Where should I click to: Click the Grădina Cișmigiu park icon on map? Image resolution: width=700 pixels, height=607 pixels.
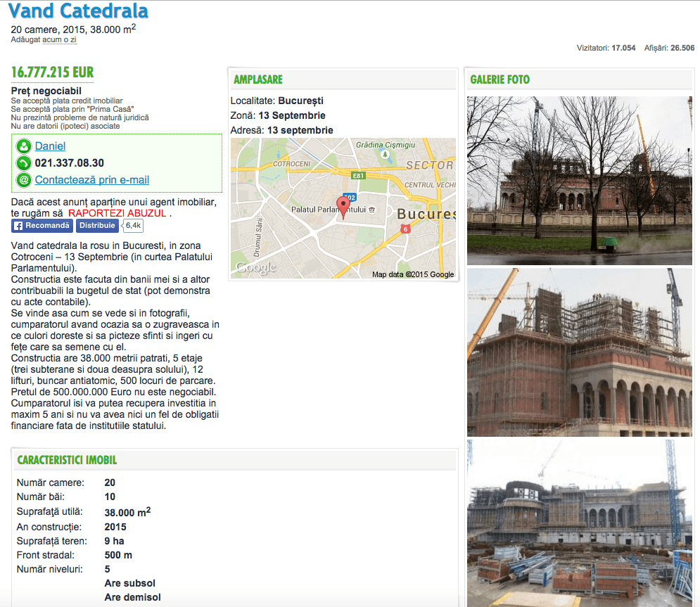(384, 153)
